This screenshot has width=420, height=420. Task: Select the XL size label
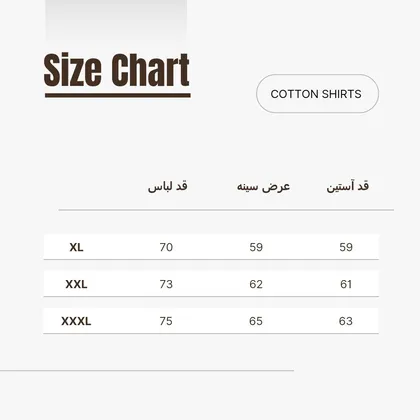point(76,247)
